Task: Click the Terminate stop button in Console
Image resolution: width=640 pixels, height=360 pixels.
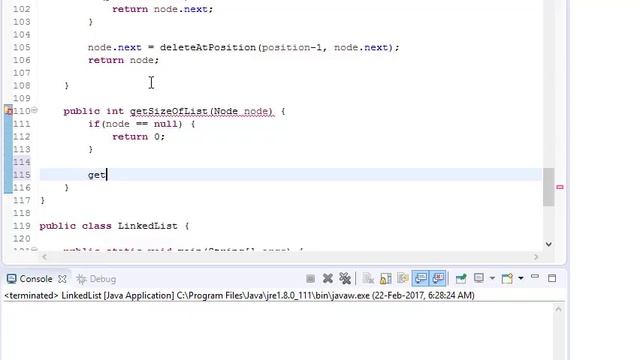Action: (x=310, y=279)
